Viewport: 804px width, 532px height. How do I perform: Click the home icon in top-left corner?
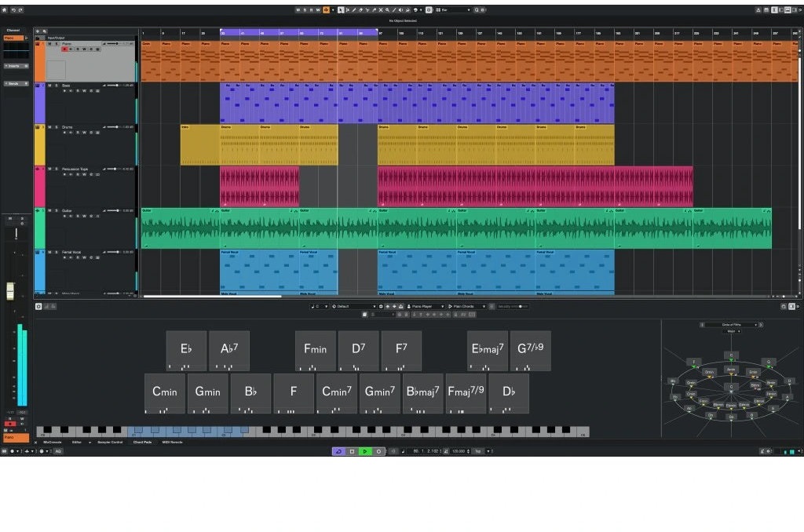pyautogui.click(x=5, y=9)
